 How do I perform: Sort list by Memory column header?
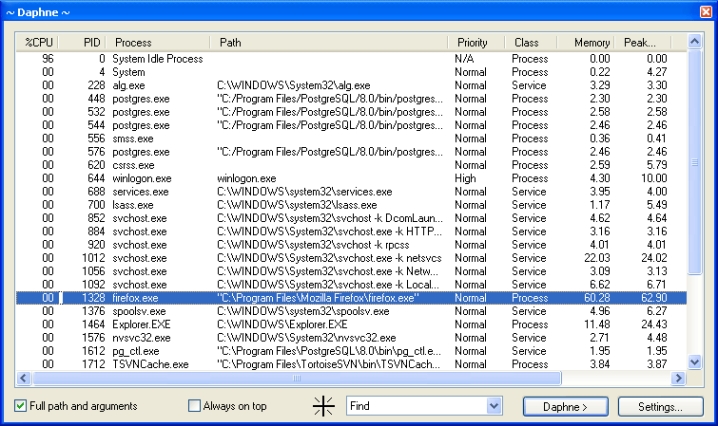[591, 43]
